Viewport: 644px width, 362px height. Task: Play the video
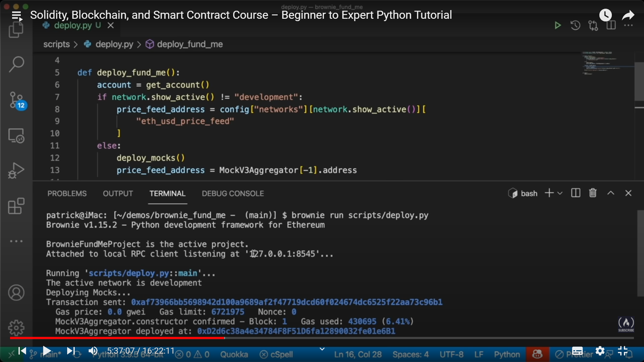[x=47, y=351]
